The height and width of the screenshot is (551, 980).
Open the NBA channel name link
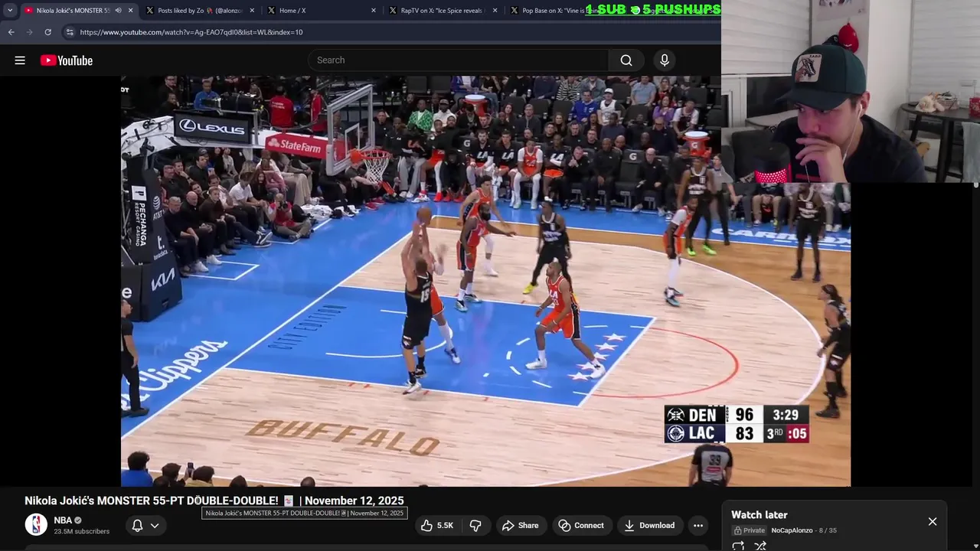[x=63, y=520]
